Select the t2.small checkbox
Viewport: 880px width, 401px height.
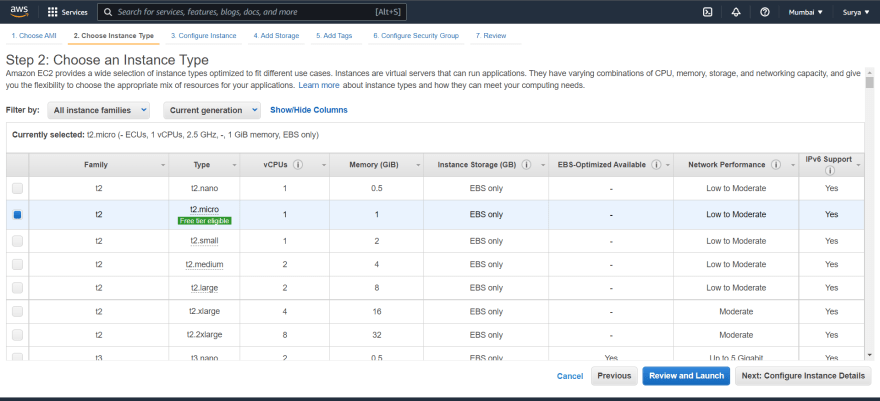[x=17, y=241]
